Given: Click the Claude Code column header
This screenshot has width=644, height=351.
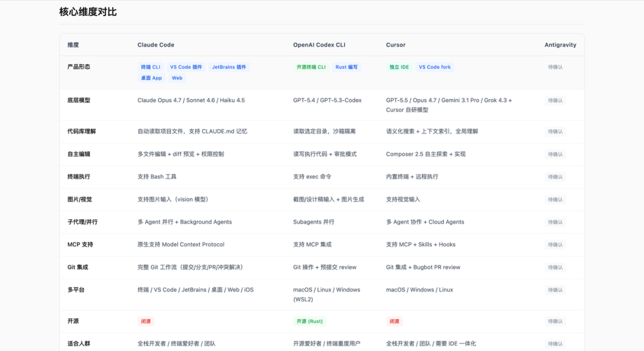Looking at the screenshot, I should (156, 45).
